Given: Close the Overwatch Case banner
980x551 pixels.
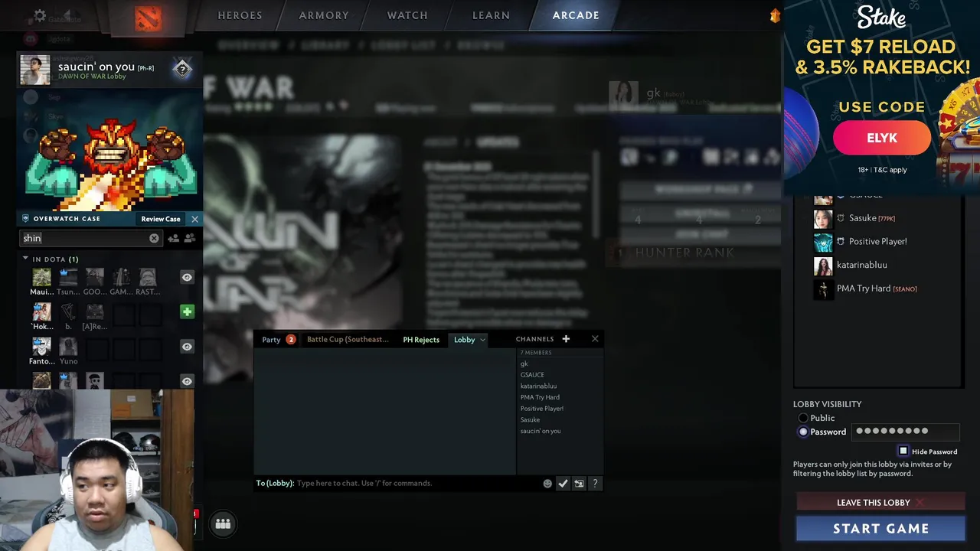Looking at the screenshot, I should pyautogui.click(x=194, y=219).
